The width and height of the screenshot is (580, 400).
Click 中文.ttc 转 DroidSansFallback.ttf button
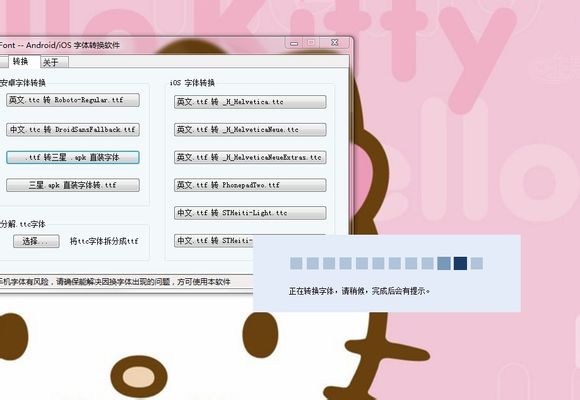click(73, 130)
